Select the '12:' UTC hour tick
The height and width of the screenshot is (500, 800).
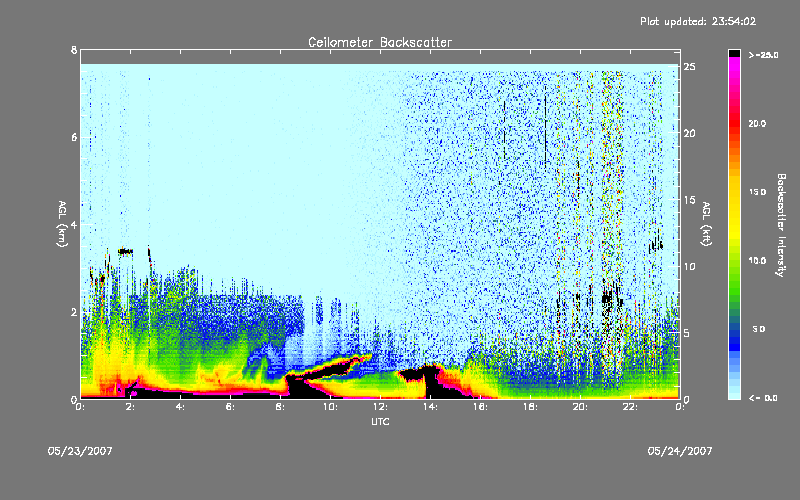pos(380,407)
